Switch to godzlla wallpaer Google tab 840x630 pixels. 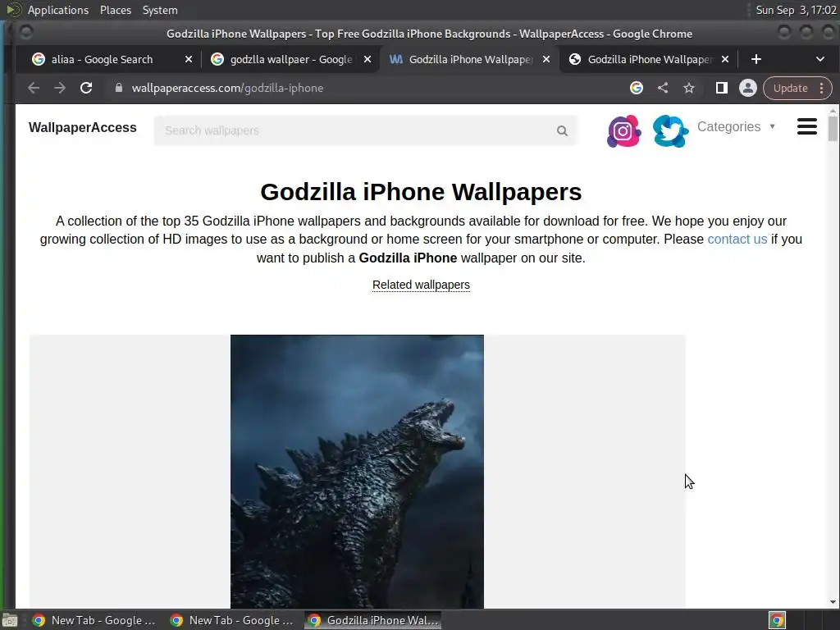point(291,59)
